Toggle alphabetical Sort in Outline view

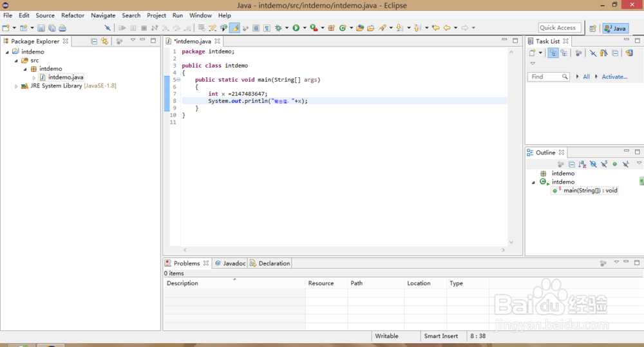[x=582, y=164]
